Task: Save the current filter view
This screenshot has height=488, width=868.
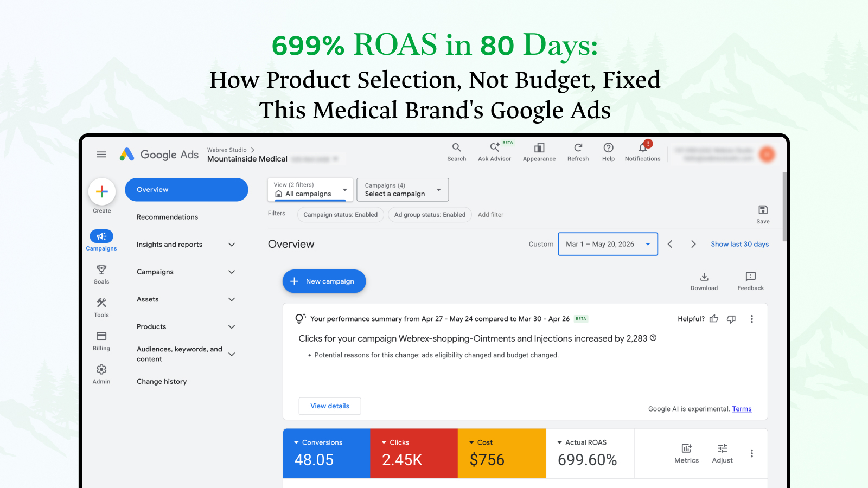Action: coord(763,214)
